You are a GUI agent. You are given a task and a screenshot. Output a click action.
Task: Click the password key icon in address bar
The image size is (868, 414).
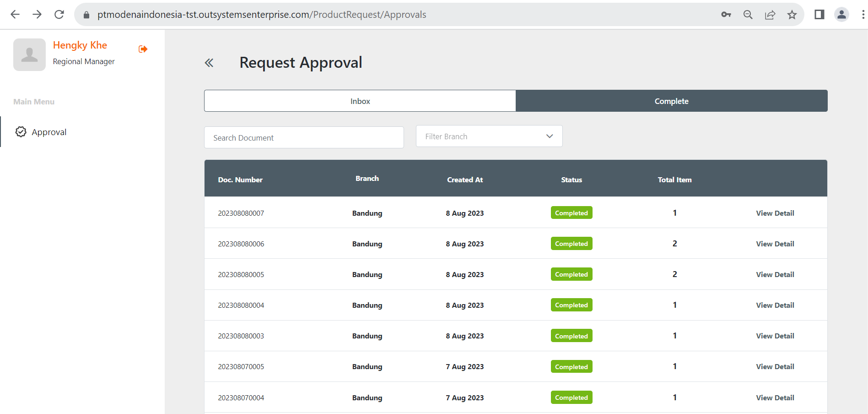click(726, 15)
